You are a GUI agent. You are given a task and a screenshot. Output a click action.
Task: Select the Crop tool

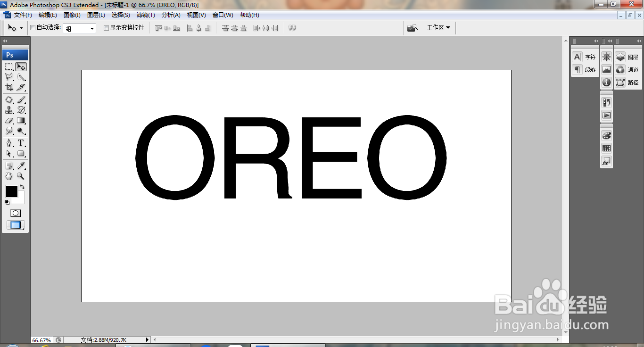coord(9,87)
